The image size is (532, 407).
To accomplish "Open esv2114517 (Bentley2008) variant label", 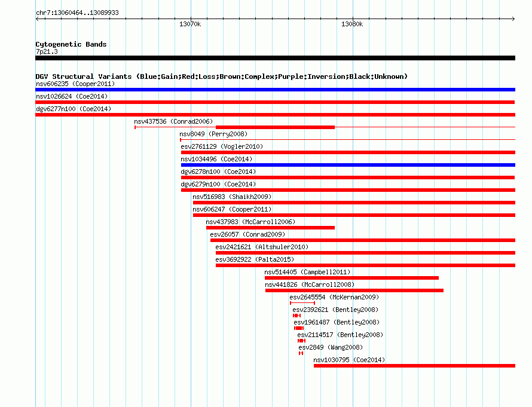I will [x=340, y=335].
